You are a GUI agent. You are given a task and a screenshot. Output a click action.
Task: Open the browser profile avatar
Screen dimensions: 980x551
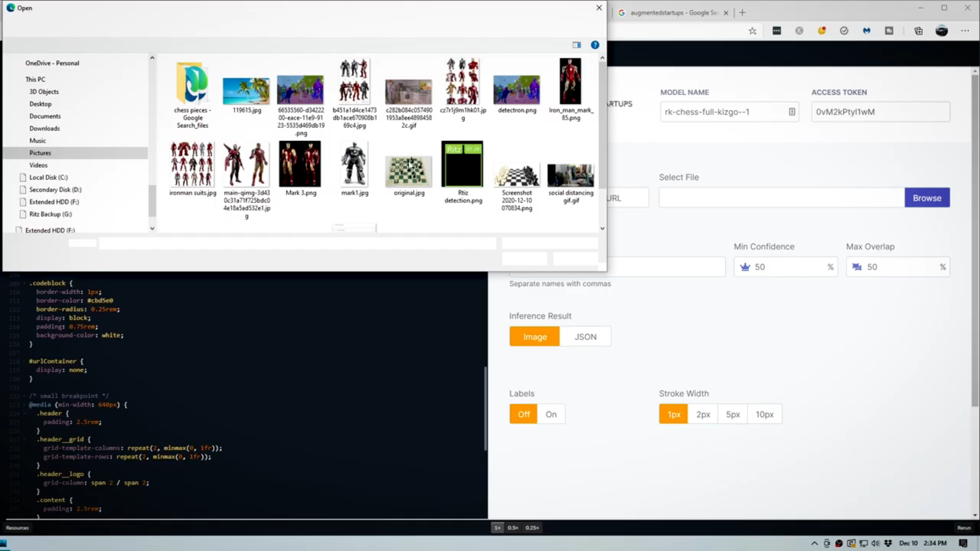pos(942,31)
